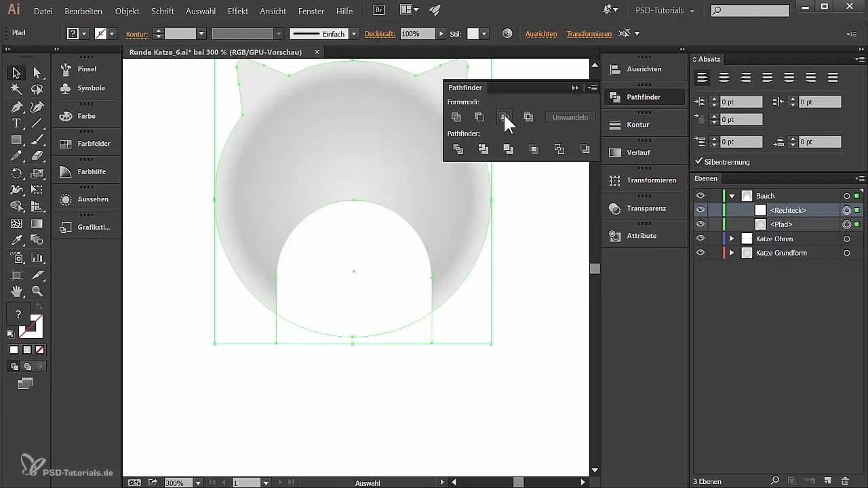Open the Deckkraft opacity arrow
Screen dimensions: 868x488
click(x=441, y=34)
